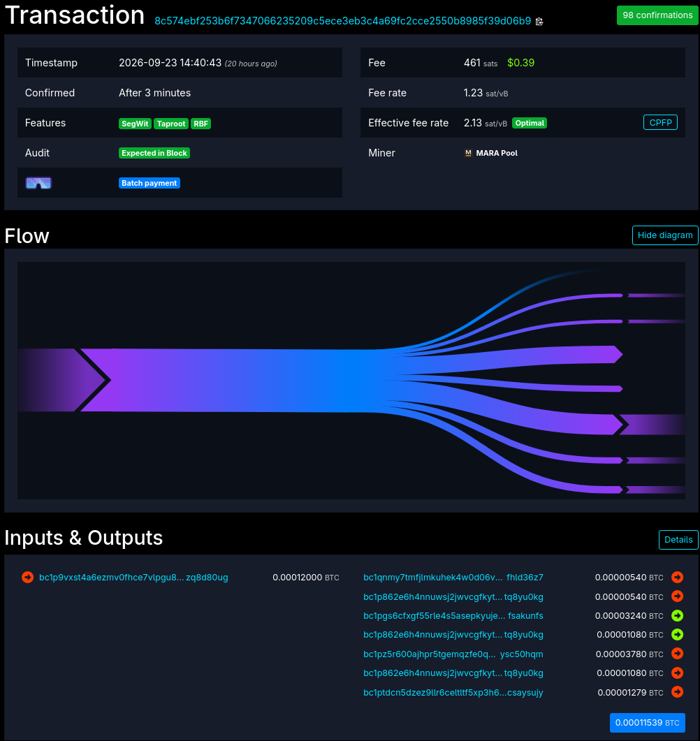Viewport: 700px width, 741px height.
Task: Click the privacy goggles icon
Action: click(x=38, y=183)
